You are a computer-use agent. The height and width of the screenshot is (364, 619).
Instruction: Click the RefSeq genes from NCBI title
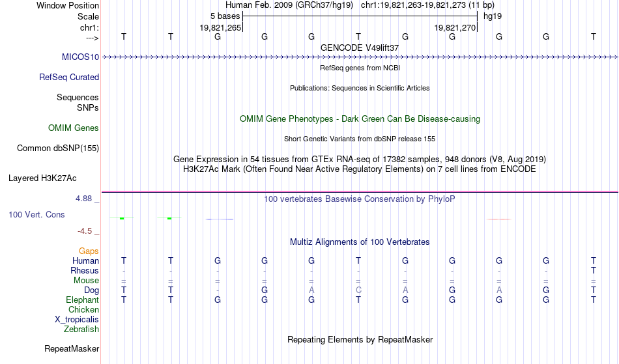[360, 68]
